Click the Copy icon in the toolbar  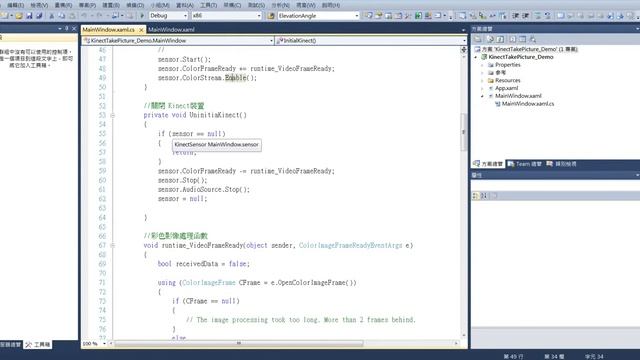click(x=61, y=16)
